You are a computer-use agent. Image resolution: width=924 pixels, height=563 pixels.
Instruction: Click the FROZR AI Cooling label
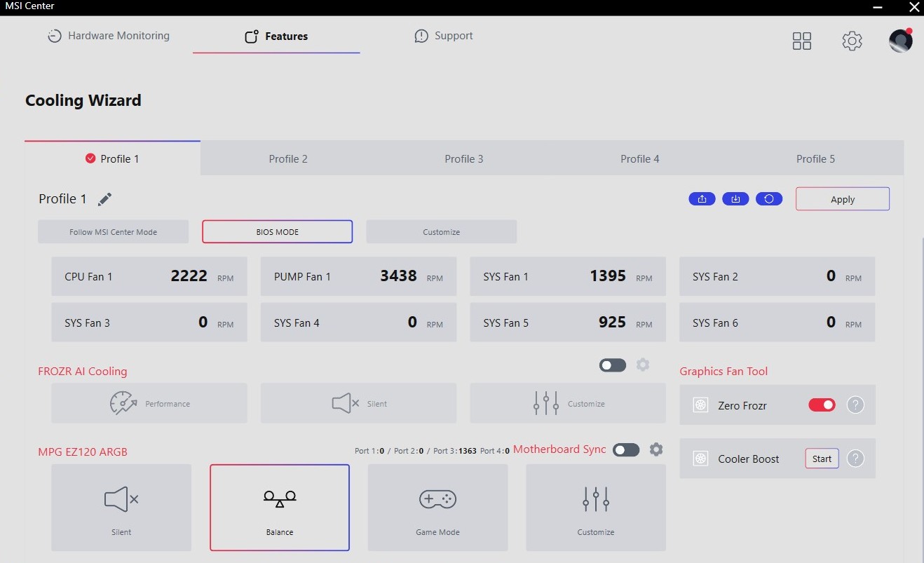[x=83, y=372]
